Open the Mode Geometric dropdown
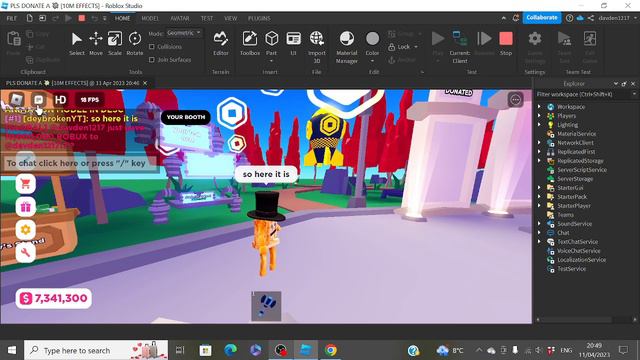Image resolution: width=640 pixels, height=360 pixels. pyautogui.click(x=184, y=33)
